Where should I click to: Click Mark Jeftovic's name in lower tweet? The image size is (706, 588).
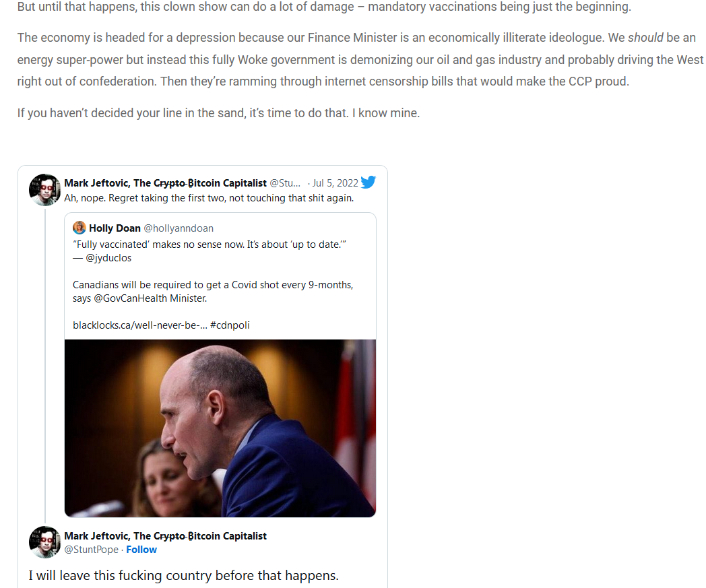(x=165, y=535)
